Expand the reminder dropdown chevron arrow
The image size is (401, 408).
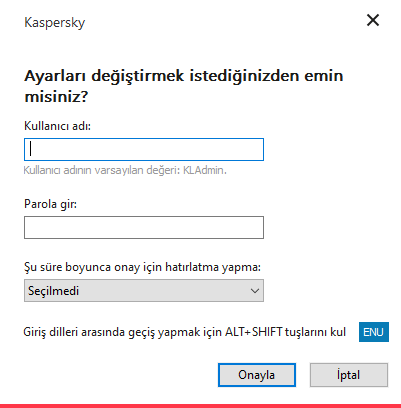coord(255,291)
